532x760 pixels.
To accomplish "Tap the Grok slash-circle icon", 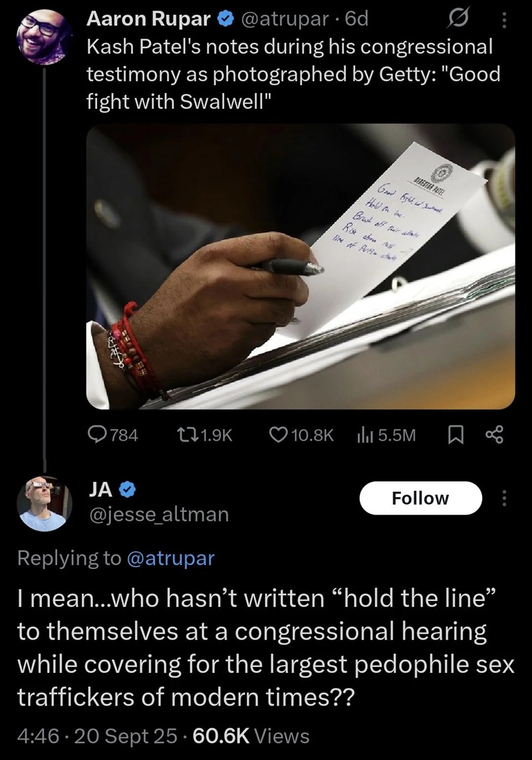I will 458,19.
